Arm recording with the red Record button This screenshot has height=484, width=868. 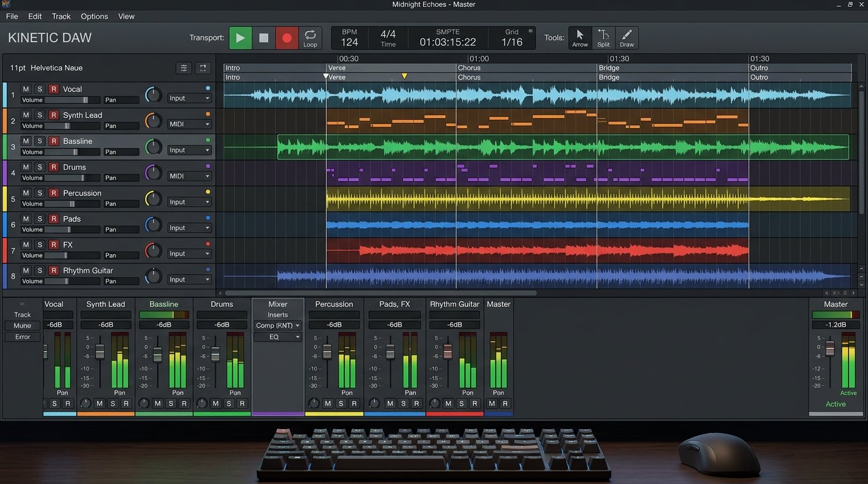[x=286, y=38]
